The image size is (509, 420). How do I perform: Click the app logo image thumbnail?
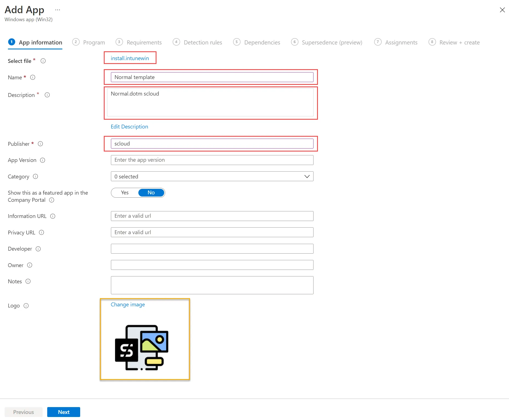(x=142, y=348)
